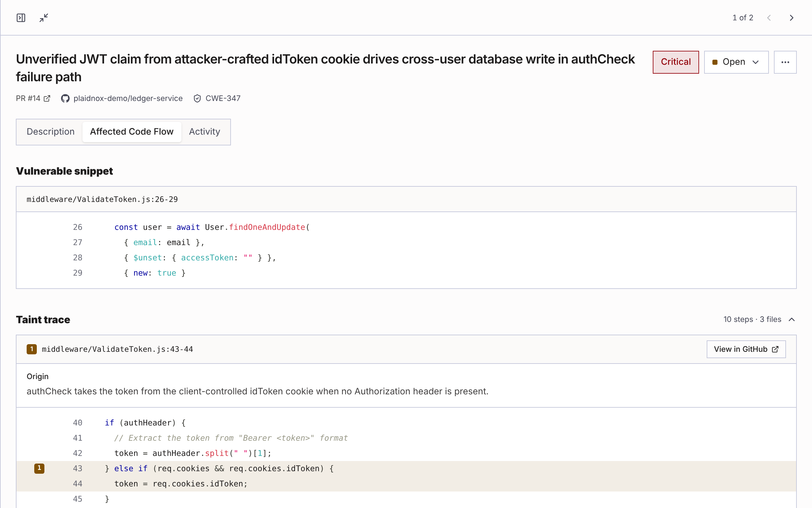This screenshot has width=812, height=508.
Task: Click the CWE shield icon
Action: 197,98
